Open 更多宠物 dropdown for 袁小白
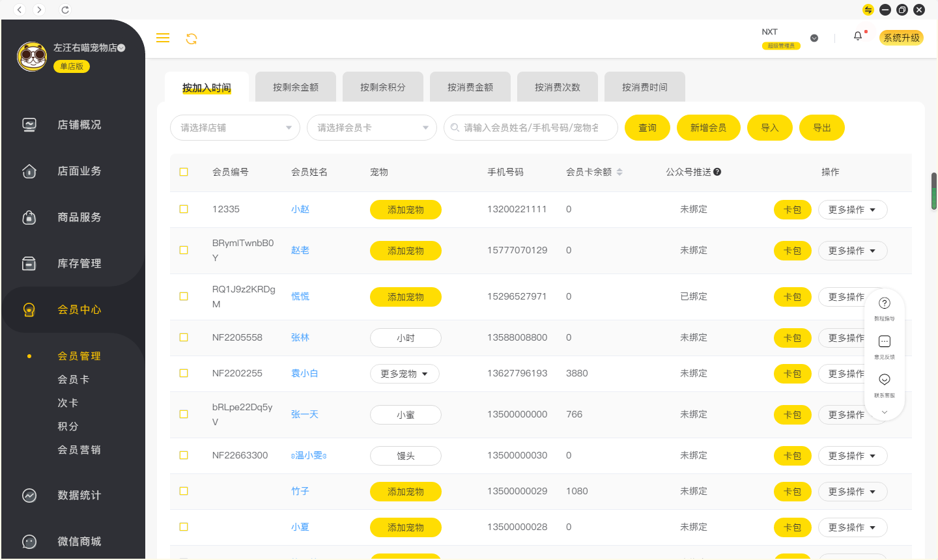This screenshot has height=560, width=938. pyautogui.click(x=405, y=374)
